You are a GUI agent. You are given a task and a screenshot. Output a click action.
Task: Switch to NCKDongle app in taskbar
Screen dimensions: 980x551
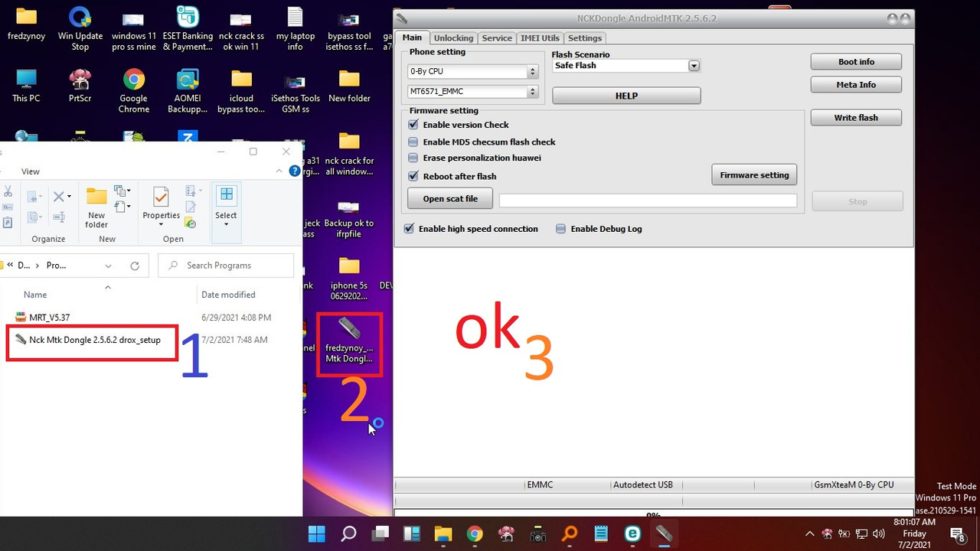[x=664, y=533]
